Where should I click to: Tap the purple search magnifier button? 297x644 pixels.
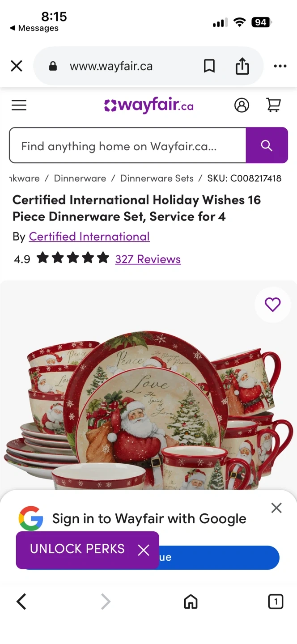tap(267, 145)
